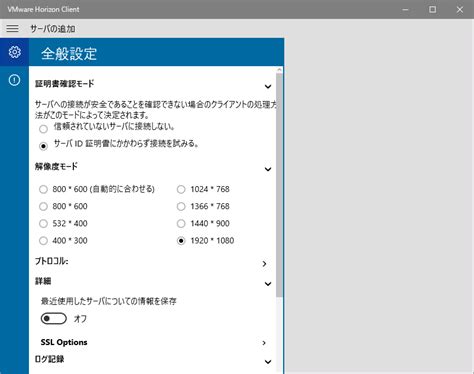Choose 1920 * 1080 resolution
The height and width of the screenshot is (374, 474).
click(x=181, y=241)
